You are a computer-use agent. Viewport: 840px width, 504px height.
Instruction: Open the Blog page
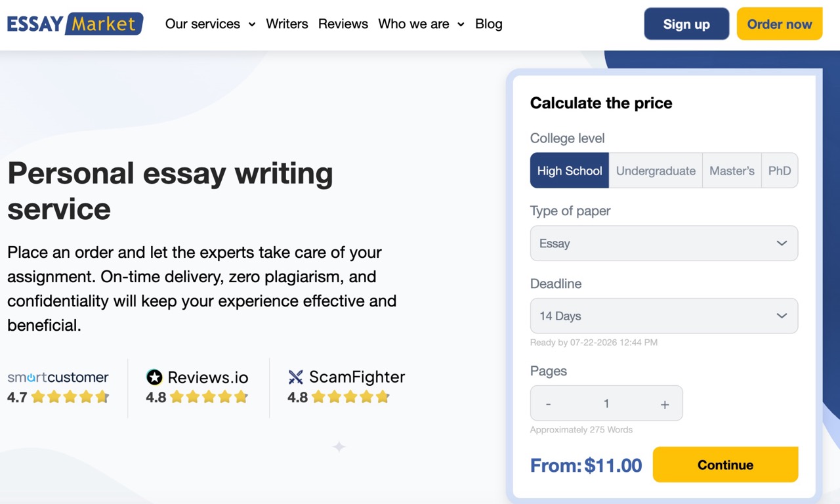489,24
